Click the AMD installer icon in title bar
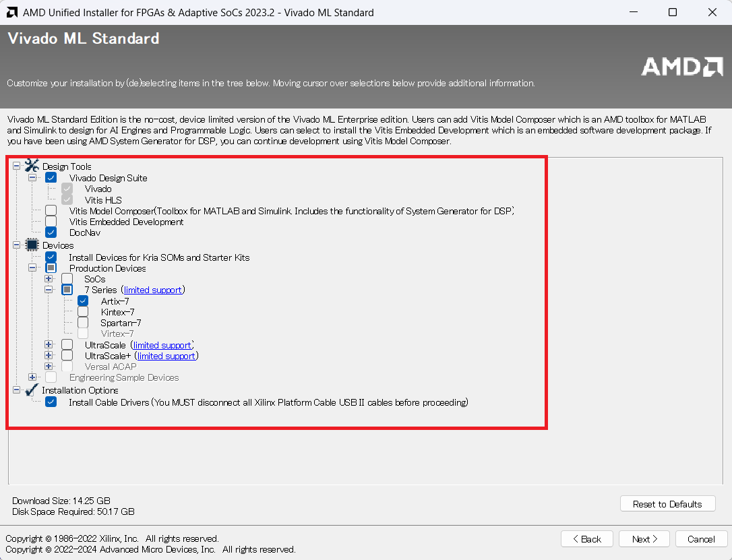The image size is (732, 560). (x=12, y=12)
